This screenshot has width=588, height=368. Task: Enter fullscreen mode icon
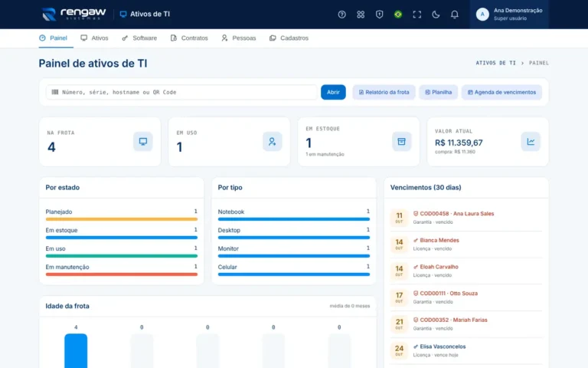click(x=416, y=15)
